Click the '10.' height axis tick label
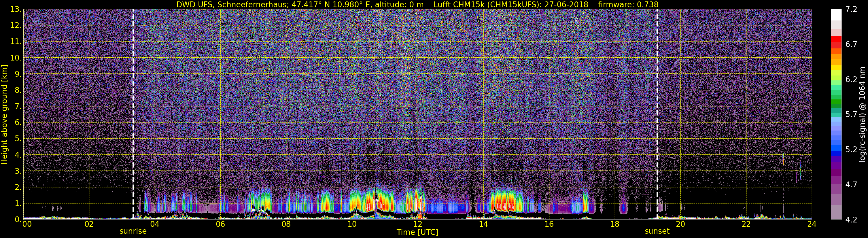868x238 pixels. [16, 58]
